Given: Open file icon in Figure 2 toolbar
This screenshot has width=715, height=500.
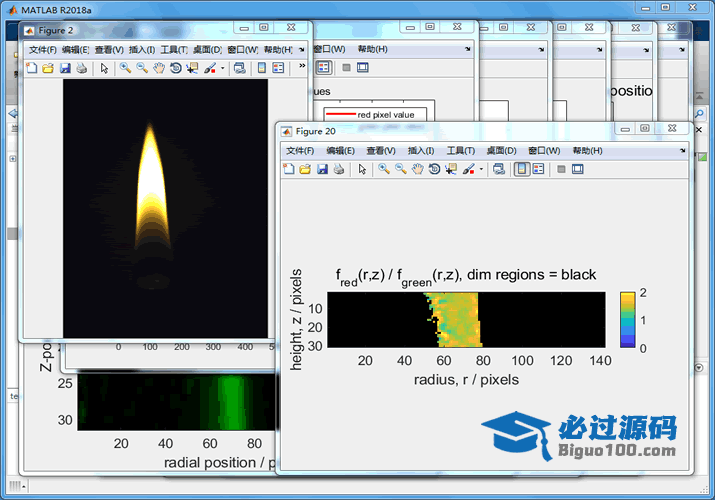Looking at the screenshot, I should (x=48, y=68).
